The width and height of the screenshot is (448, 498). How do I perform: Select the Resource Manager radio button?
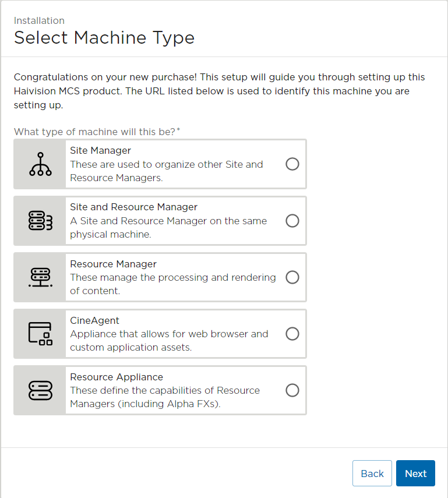coord(292,277)
